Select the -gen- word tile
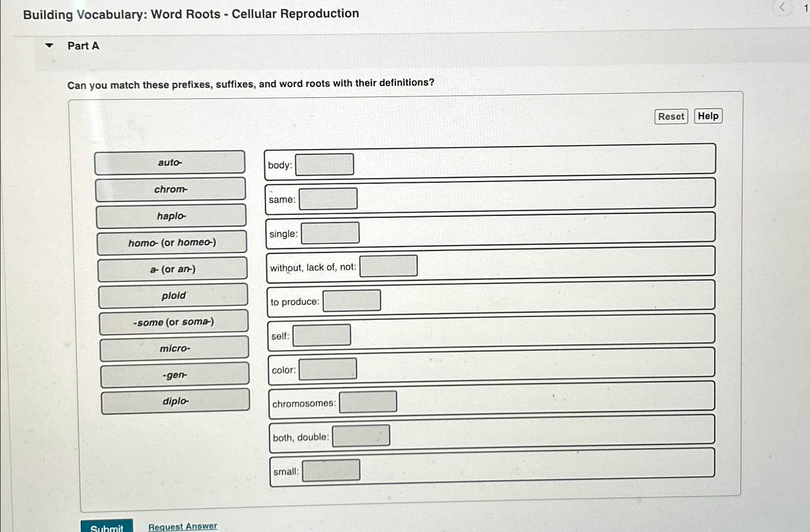This screenshot has height=532, width=810. click(x=175, y=374)
